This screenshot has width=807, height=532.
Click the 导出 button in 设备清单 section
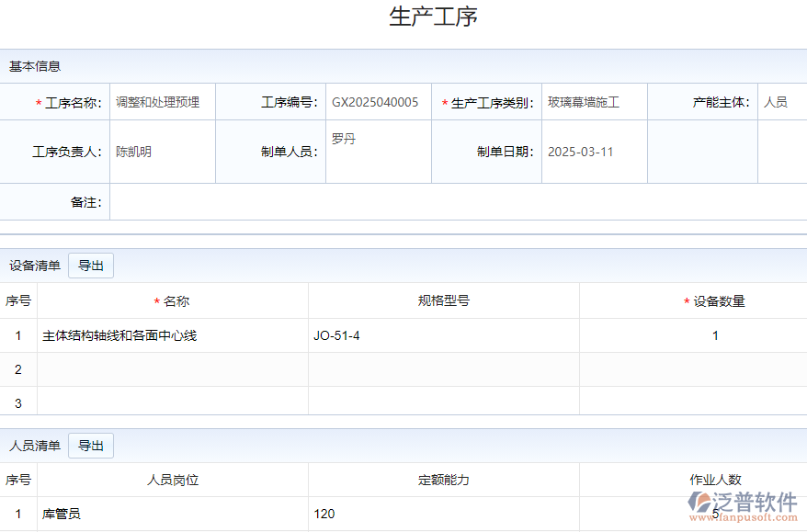(90, 265)
